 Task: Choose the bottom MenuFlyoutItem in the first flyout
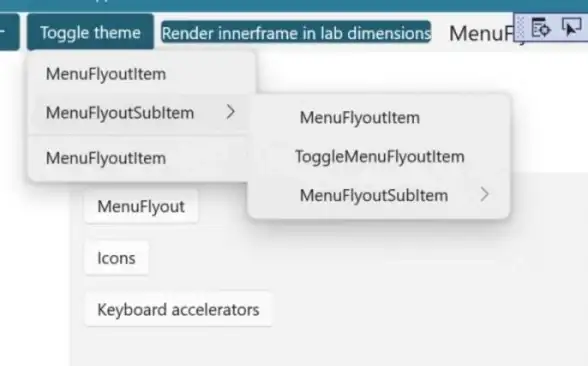[x=139, y=158]
